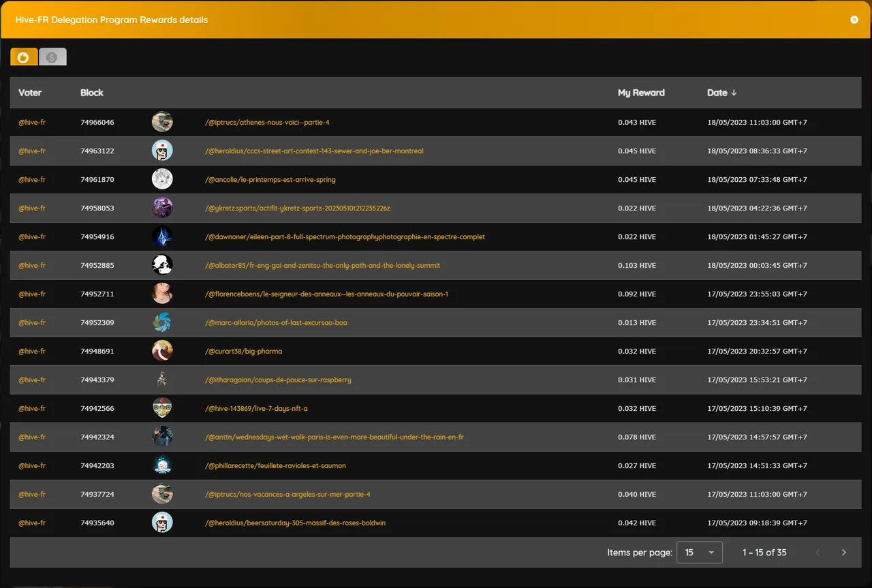Open anttn avatar icon

(162, 437)
